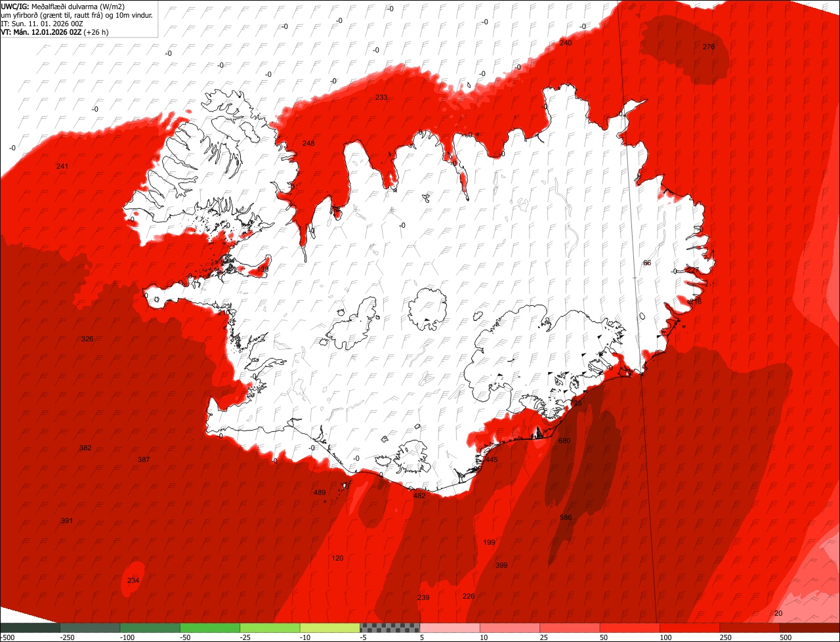Click the '-25' legend label
This screenshot has width=840, height=642.
click(245, 637)
